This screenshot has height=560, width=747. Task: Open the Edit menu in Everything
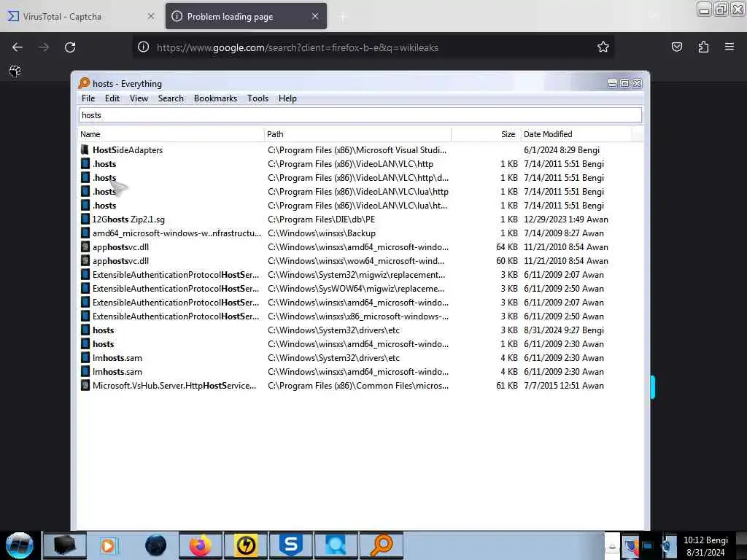[112, 98]
